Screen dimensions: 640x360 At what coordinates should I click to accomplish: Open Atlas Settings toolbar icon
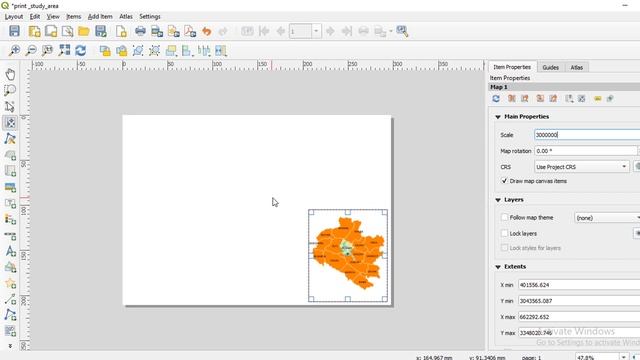(x=402, y=31)
